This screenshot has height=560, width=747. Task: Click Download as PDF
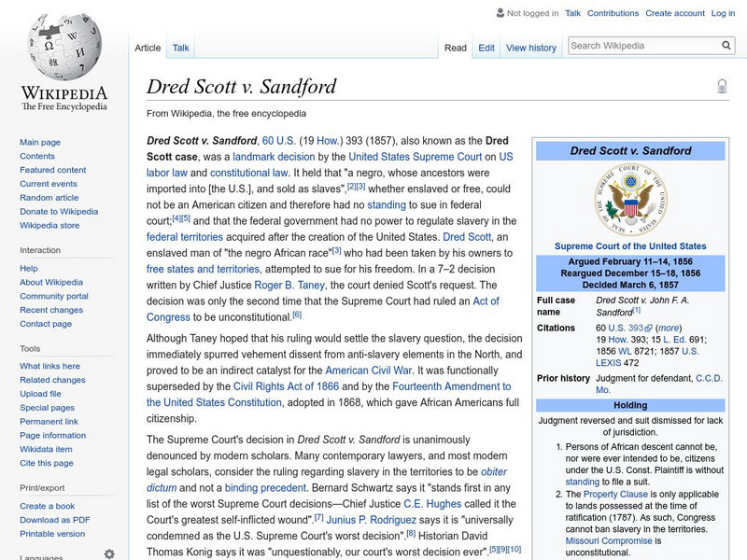(x=55, y=520)
